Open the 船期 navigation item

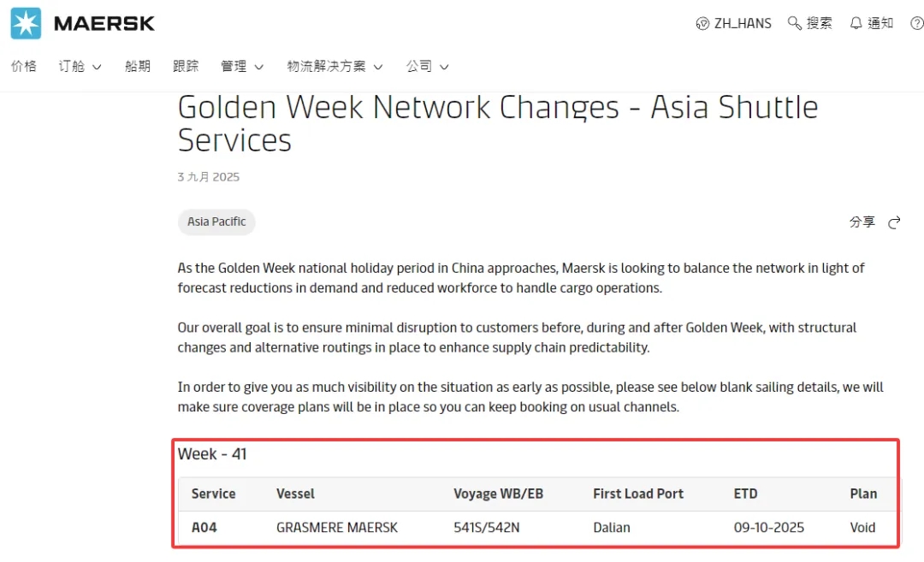point(138,66)
